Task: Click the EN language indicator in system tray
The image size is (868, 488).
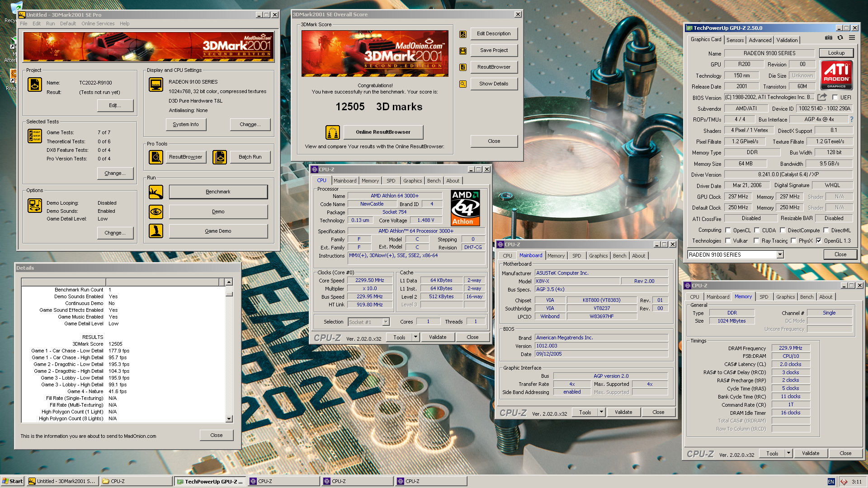Action: 831,482
